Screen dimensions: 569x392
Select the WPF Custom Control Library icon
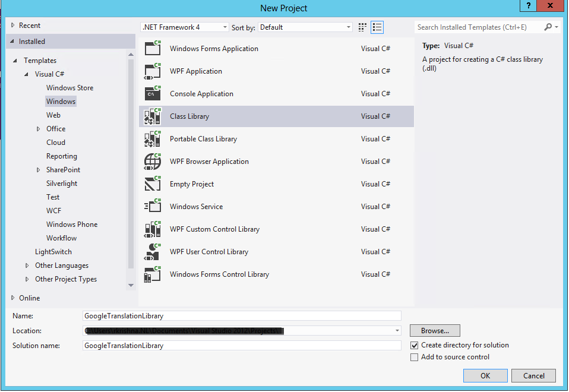pos(152,229)
